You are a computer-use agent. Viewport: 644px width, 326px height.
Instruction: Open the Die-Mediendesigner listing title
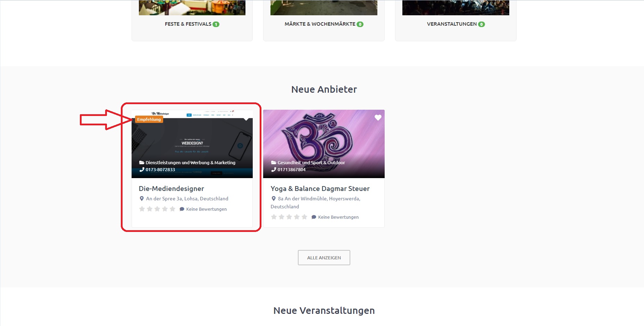171,189
